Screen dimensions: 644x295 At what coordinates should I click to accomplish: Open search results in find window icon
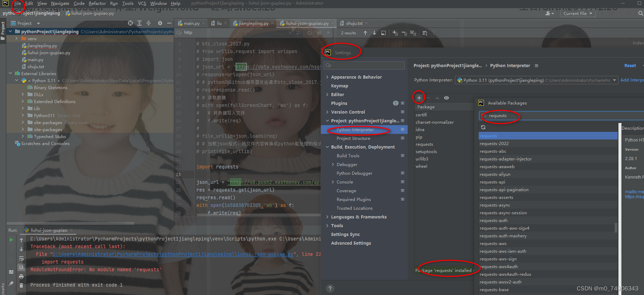[384, 33]
